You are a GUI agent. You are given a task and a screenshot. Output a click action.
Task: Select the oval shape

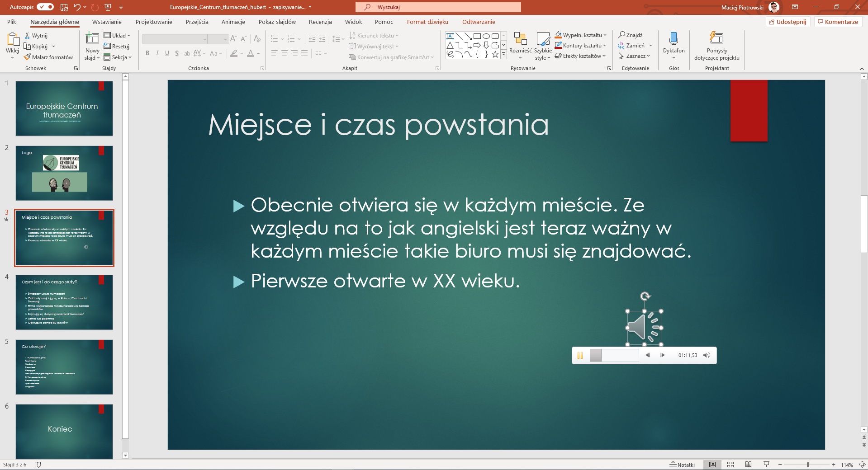tap(486, 36)
